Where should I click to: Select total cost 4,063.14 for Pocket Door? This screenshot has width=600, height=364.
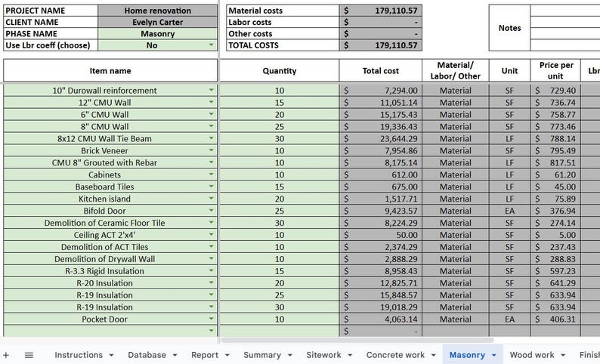click(x=381, y=319)
